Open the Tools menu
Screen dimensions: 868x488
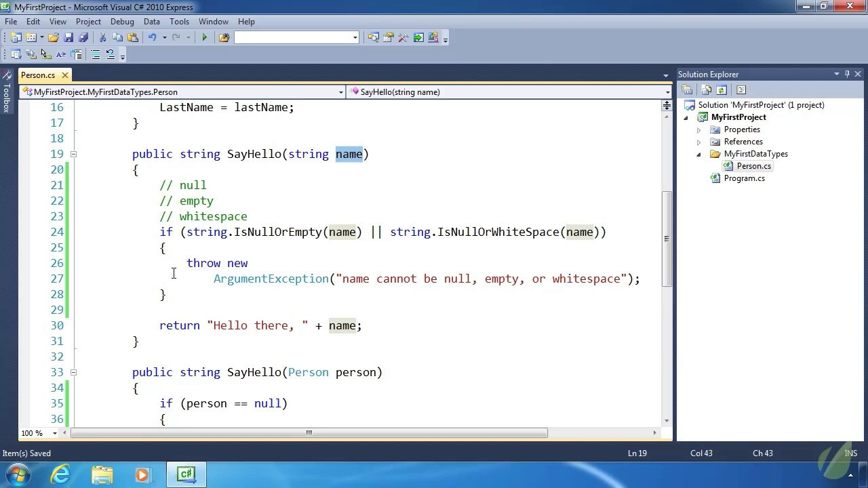point(179,22)
